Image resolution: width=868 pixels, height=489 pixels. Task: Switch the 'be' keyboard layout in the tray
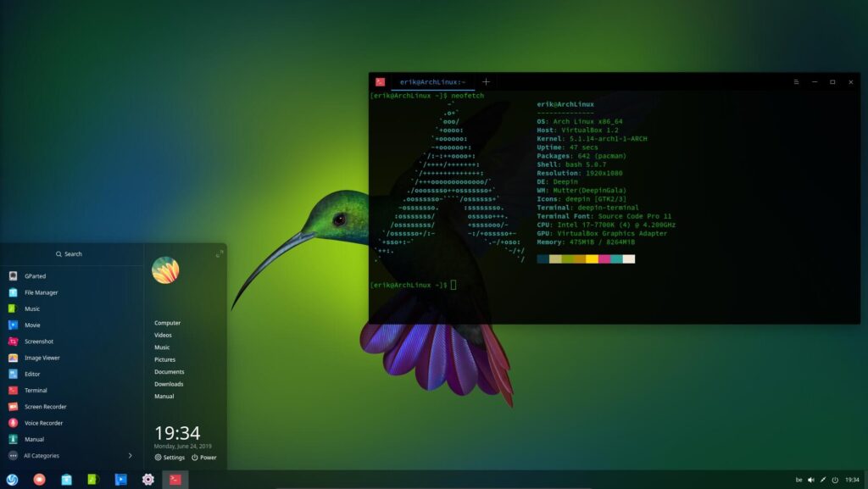800,479
